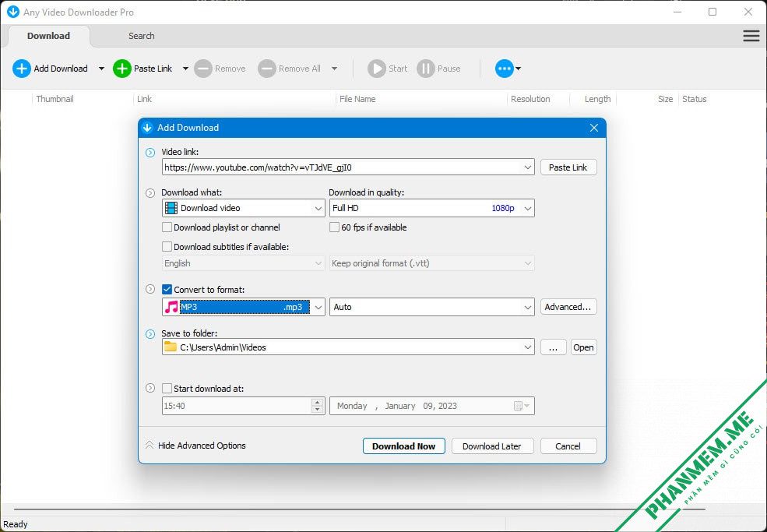
Task: Enable Start download at checkbox
Action: (x=167, y=388)
